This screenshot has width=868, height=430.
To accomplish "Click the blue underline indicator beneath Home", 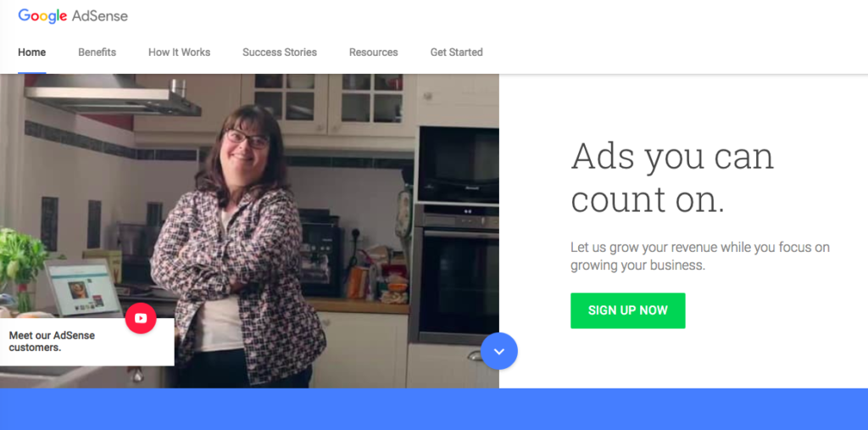I will (x=31, y=73).
